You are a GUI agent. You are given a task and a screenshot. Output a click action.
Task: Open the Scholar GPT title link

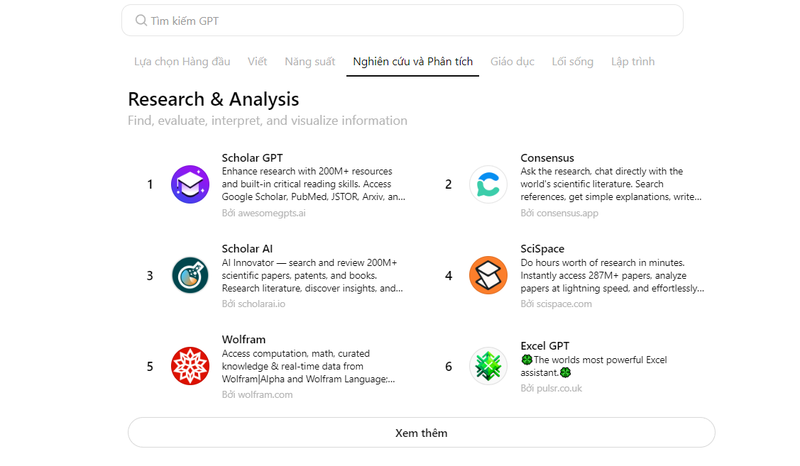[x=252, y=158]
